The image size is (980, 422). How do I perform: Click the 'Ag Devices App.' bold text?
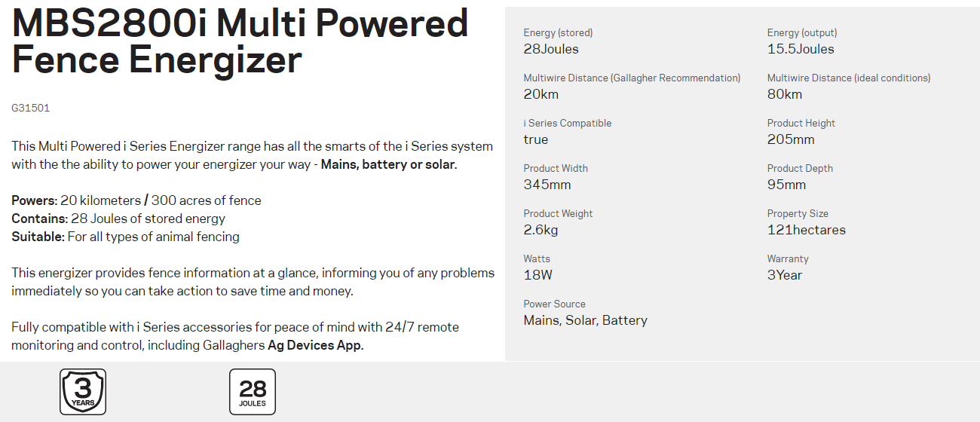click(x=316, y=345)
